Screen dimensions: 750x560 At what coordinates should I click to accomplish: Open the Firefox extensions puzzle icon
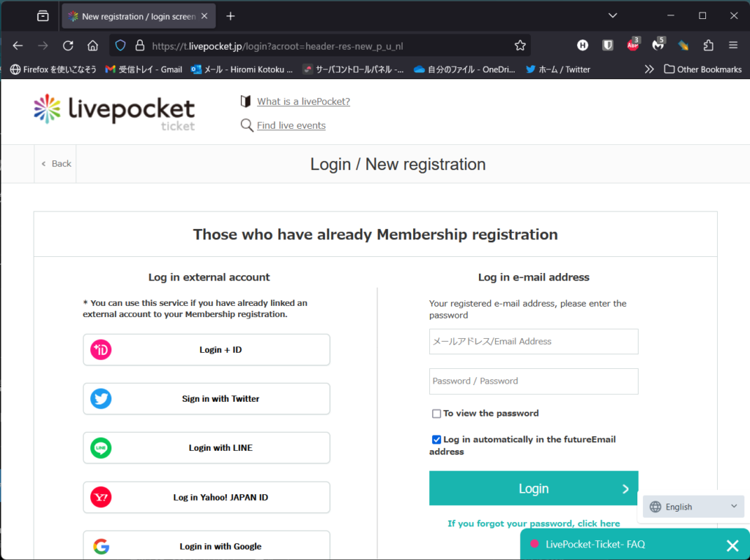click(x=708, y=45)
